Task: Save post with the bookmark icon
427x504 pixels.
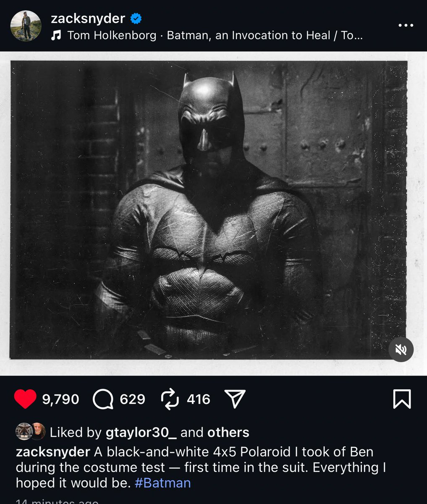Action: point(402,399)
